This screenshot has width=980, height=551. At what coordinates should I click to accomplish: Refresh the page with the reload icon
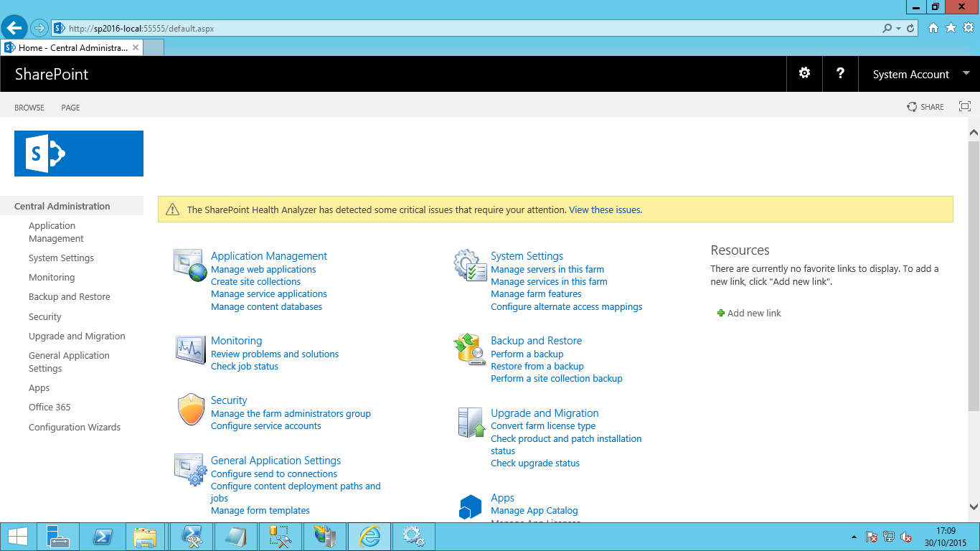(910, 29)
